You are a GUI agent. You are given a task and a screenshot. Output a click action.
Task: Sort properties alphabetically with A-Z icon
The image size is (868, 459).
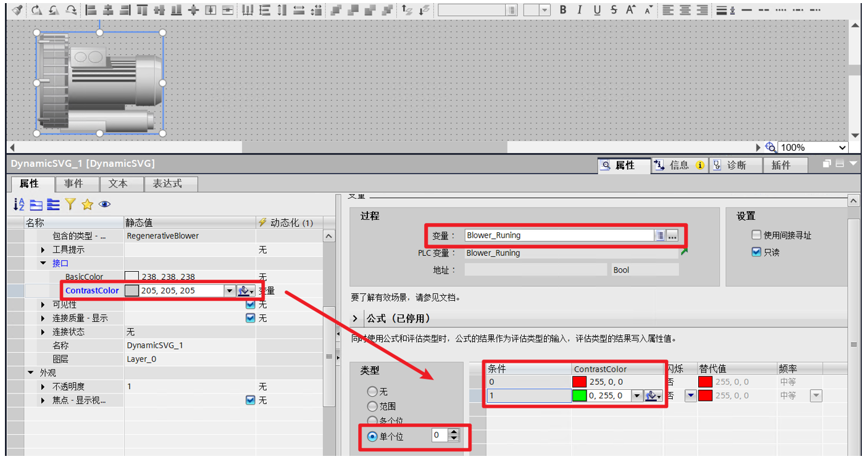click(19, 204)
